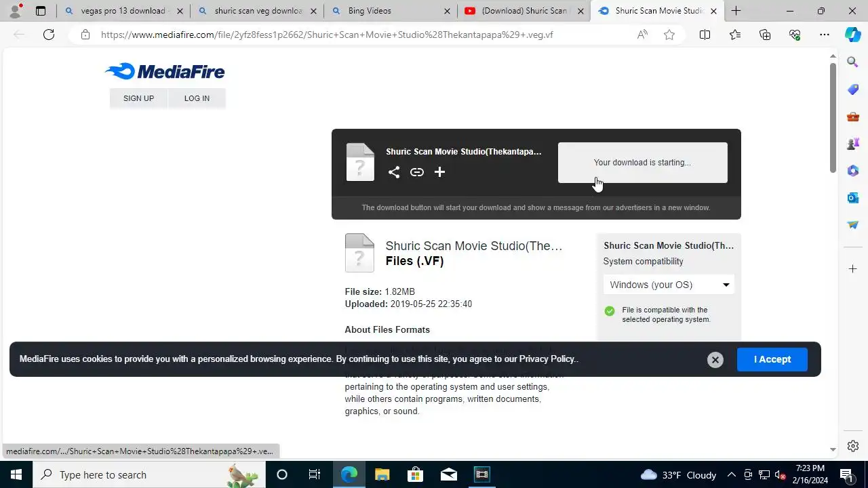Close the Bing Videos tab
The height and width of the screenshot is (488, 868).
pyautogui.click(x=447, y=11)
